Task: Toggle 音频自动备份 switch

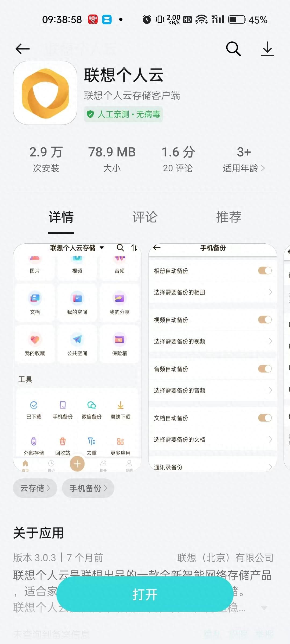Action: click(265, 369)
